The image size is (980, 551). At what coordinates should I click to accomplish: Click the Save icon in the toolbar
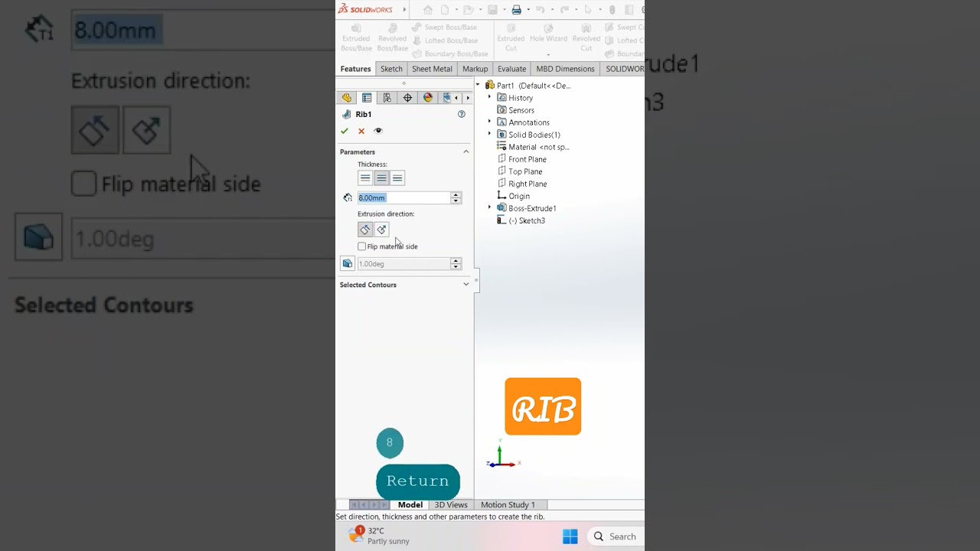(x=492, y=10)
